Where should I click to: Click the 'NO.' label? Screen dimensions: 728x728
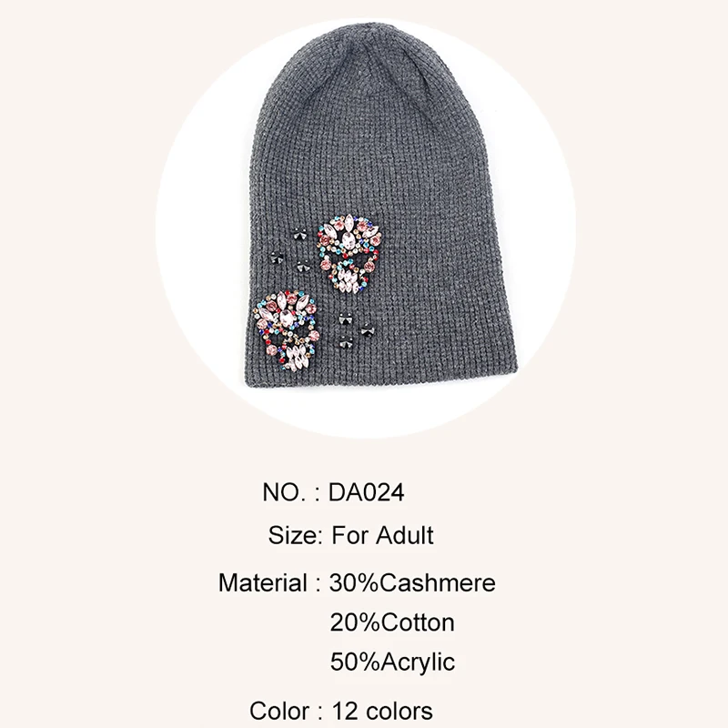284,492
